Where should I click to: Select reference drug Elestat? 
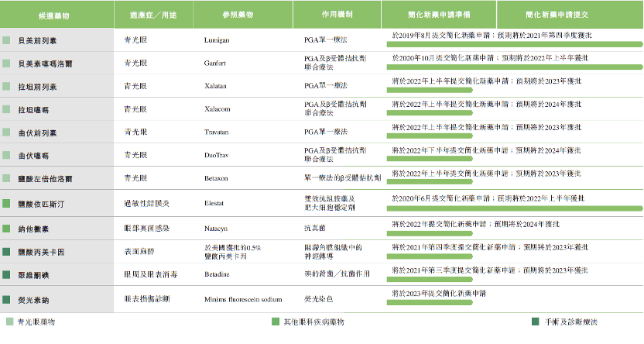coord(214,203)
